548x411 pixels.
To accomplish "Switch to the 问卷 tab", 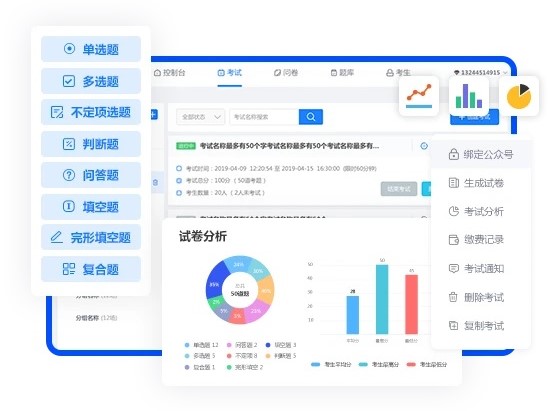I will pyautogui.click(x=286, y=73).
